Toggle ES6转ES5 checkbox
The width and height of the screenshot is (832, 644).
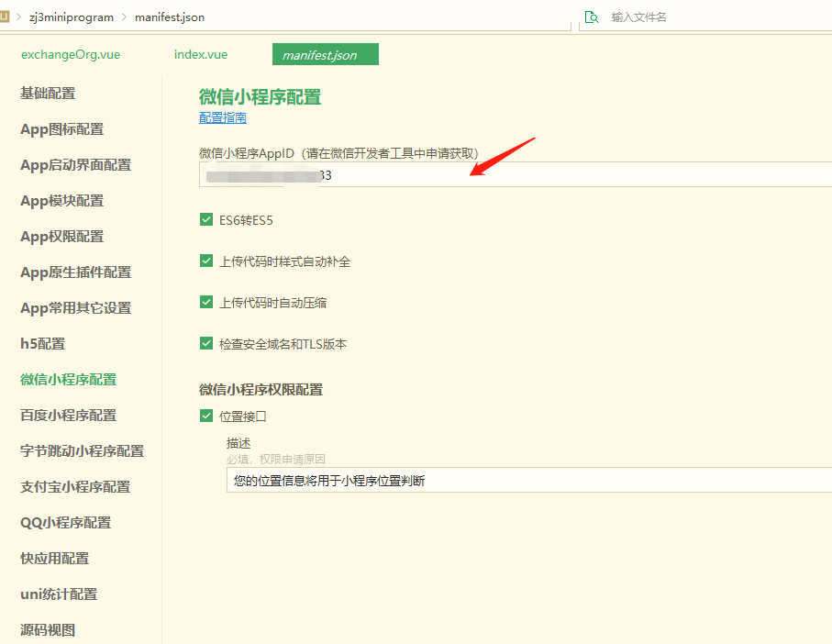pyautogui.click(x=206, y=219)
